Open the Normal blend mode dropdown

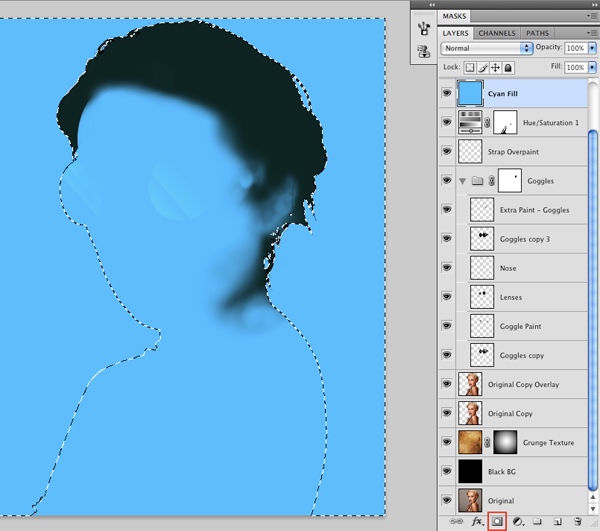click(487, 48)
